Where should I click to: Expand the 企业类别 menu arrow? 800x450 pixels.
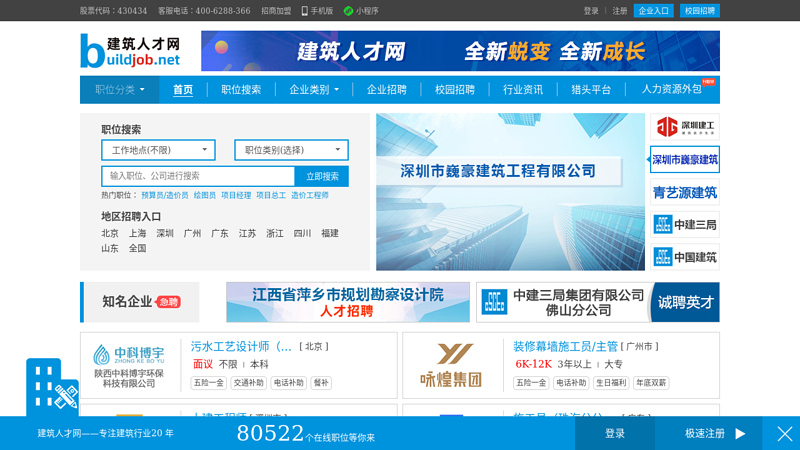pyautogui.click(x=337, y=90)
